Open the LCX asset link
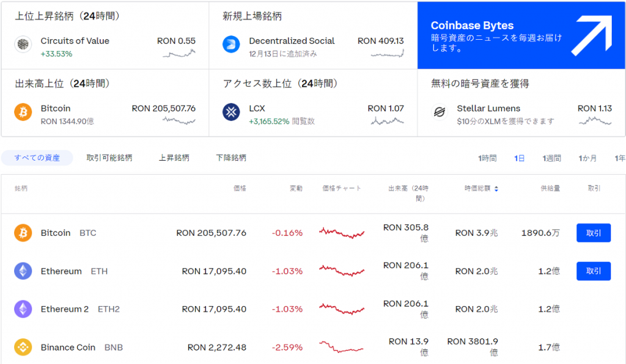This screenshot has width=626, height=364. click(257, 109)
